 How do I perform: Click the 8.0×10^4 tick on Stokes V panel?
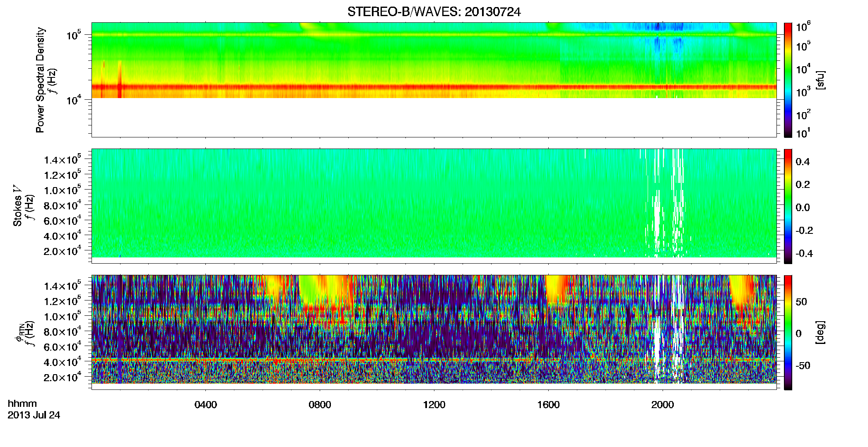point(63,205)
